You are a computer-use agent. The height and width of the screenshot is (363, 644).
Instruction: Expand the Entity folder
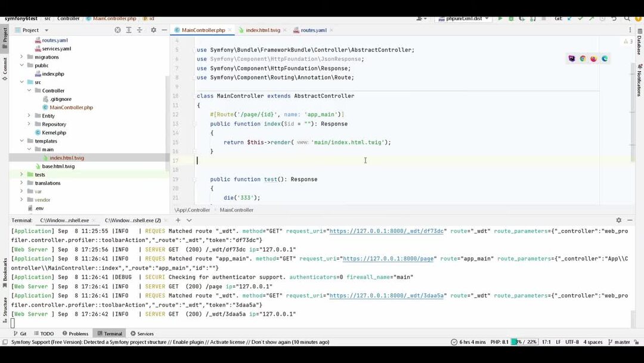point(29,115)
